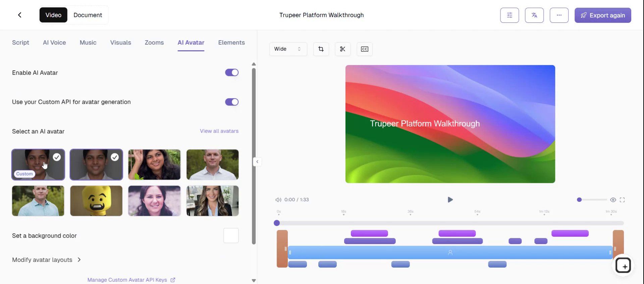Screen dimensions: 644x284
Task: Click the add element floating button
Action: 623,266
